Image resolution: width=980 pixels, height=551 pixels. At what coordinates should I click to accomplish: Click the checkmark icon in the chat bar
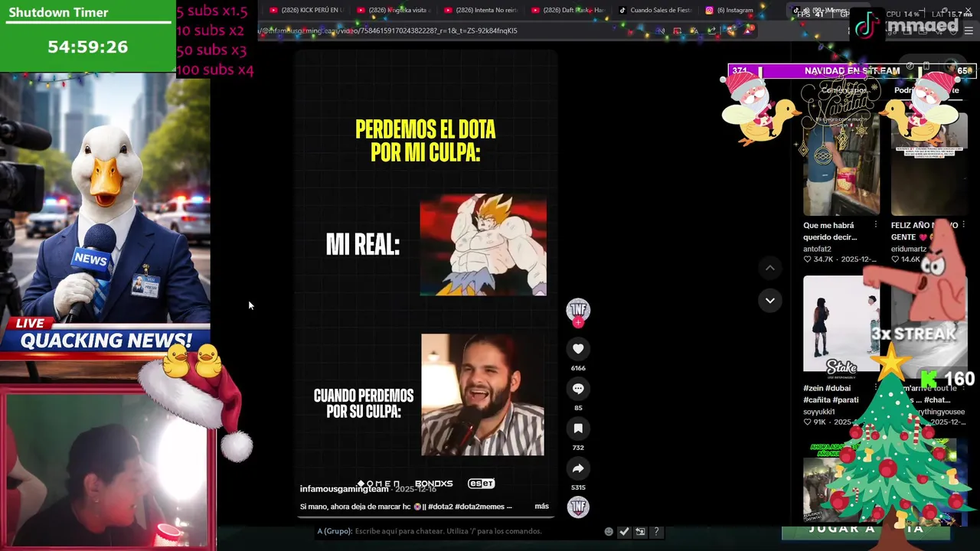pyautogui.click(x=624, y=531)
